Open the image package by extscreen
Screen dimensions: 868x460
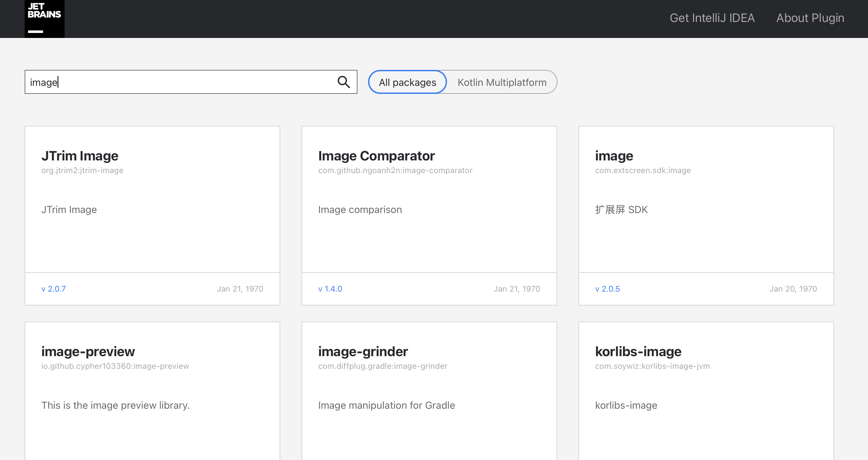point(614,156)
